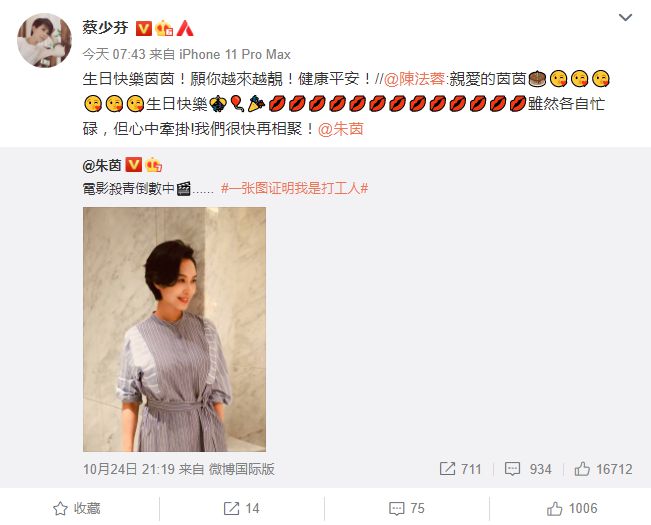Click the crown badge next to @朱茵
This screenshot has height=525, width=651.
pos(153,165)
